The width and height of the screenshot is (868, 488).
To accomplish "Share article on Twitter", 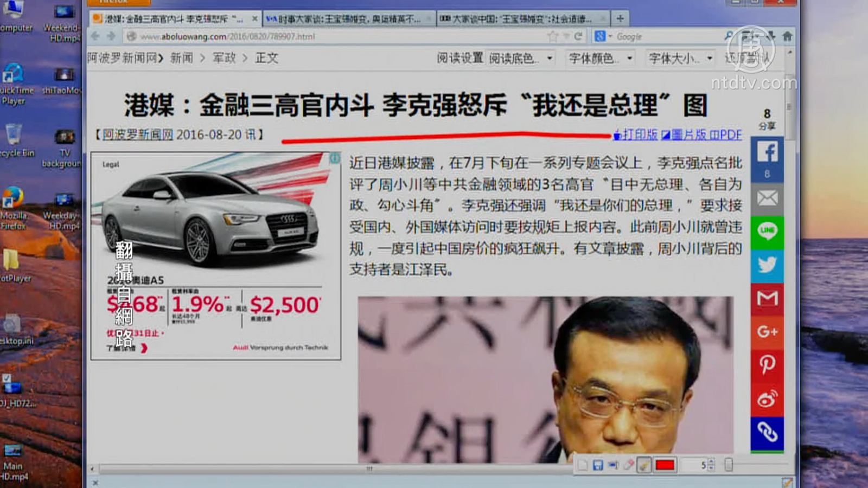I will pyautogui.click(x=767, y=265).
